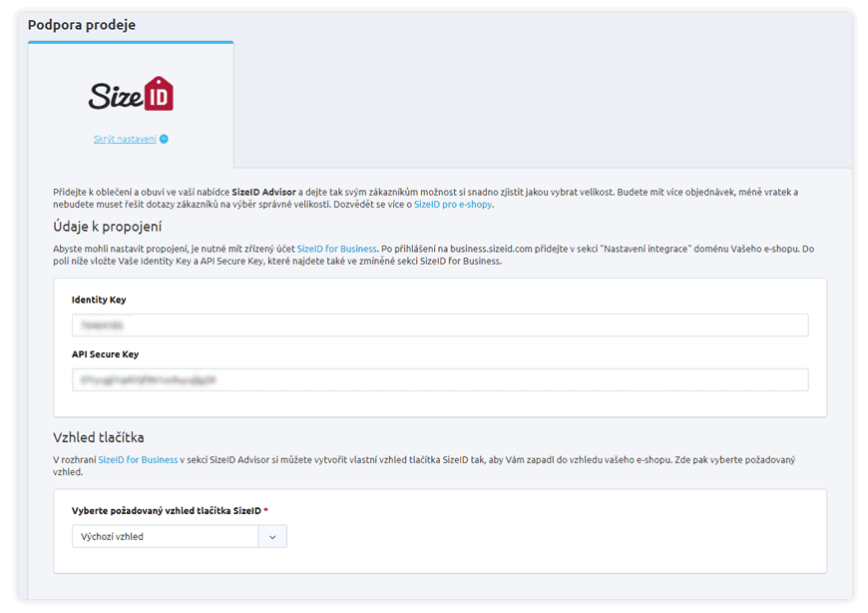Click into the API Secure Key field
The height and width of the screenshot is (613, 868).
point(439,380)
